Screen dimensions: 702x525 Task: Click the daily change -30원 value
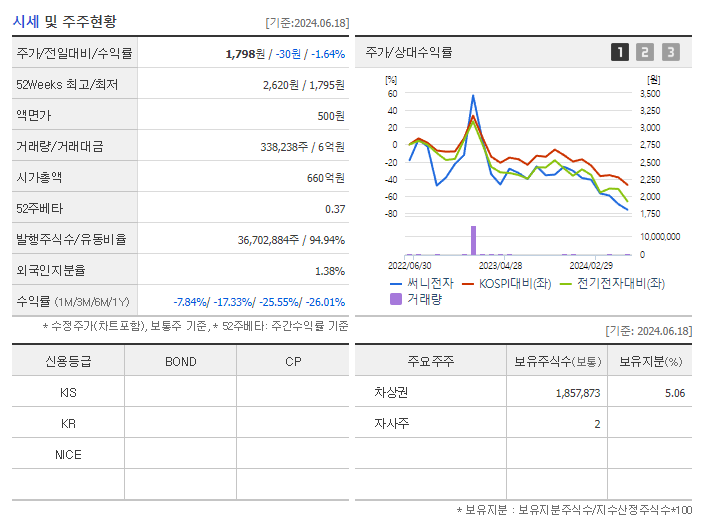[288, 54]
